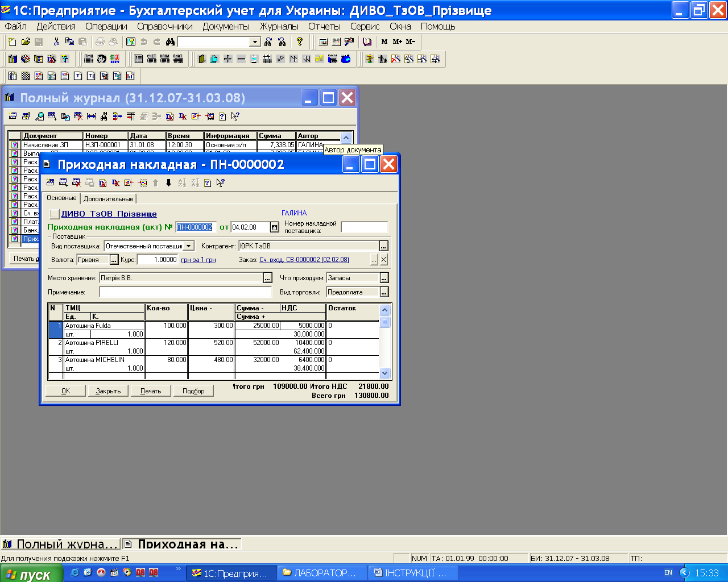Open the date picker next to 04.02.08
The image size is (728, 582).
coord(275,227)
